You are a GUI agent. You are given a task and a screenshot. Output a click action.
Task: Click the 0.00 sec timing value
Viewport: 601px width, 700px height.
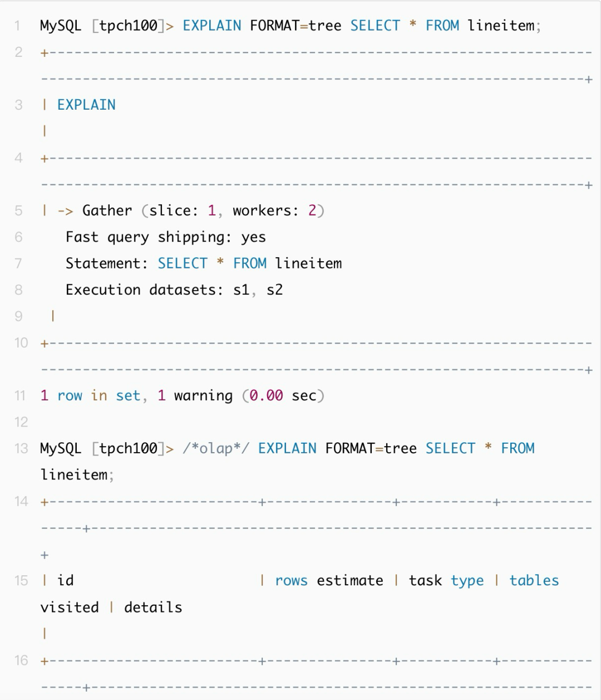[x=283, y=396]
